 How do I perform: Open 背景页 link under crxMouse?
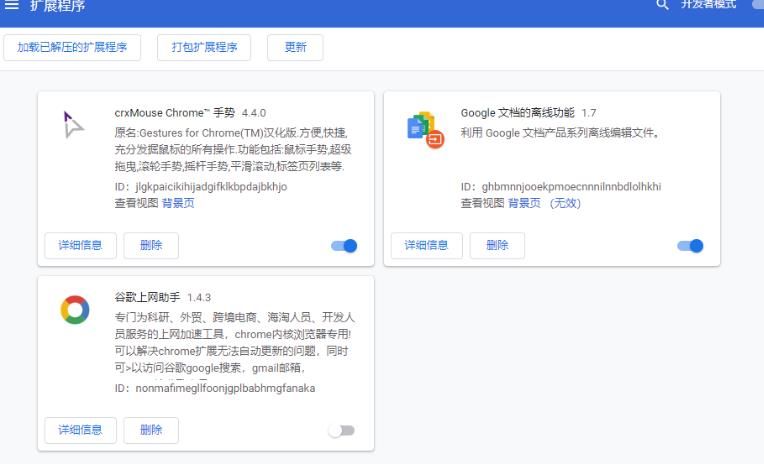pos(178,203)
